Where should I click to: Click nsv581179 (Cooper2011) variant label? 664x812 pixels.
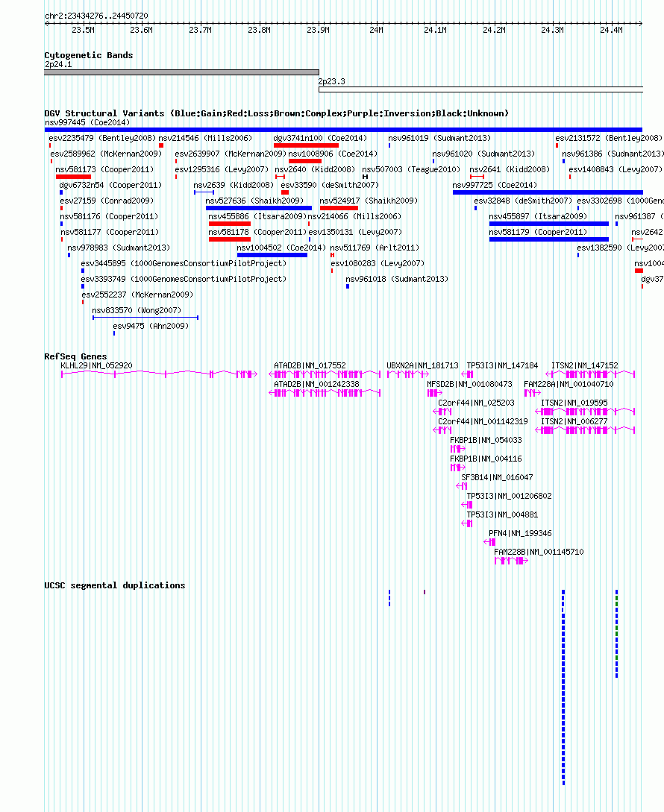(538, 232)
